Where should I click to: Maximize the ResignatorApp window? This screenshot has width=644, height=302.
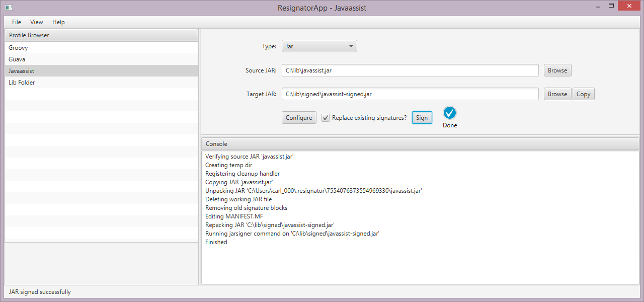pyautogui.click(x=611, y=6)
